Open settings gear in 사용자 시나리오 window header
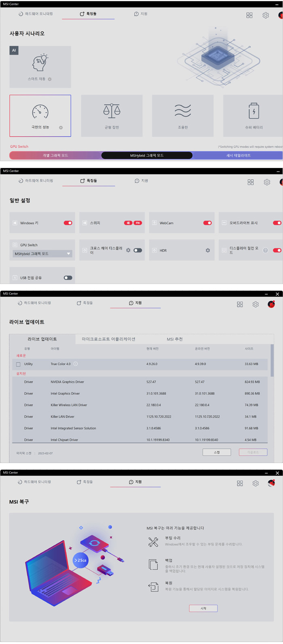This screenshot has width=283, height=644. click(266, 15)
